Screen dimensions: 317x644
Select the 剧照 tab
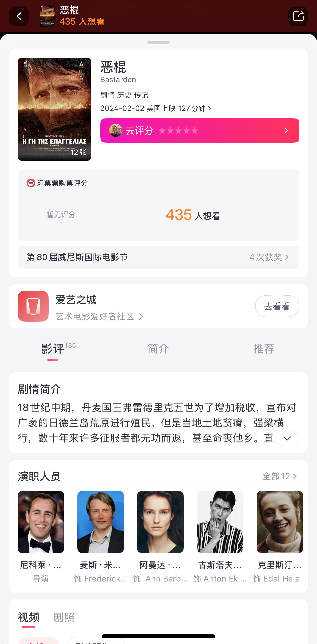64,617
